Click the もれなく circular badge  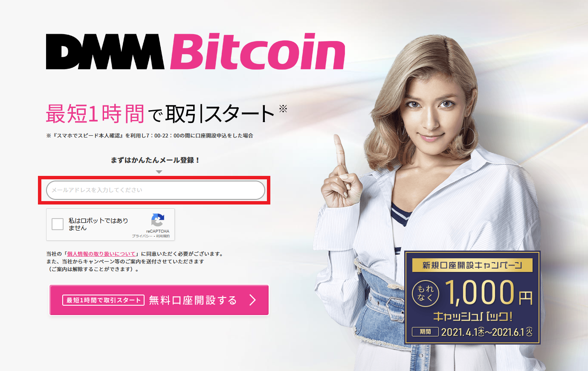tap(425, 293)
